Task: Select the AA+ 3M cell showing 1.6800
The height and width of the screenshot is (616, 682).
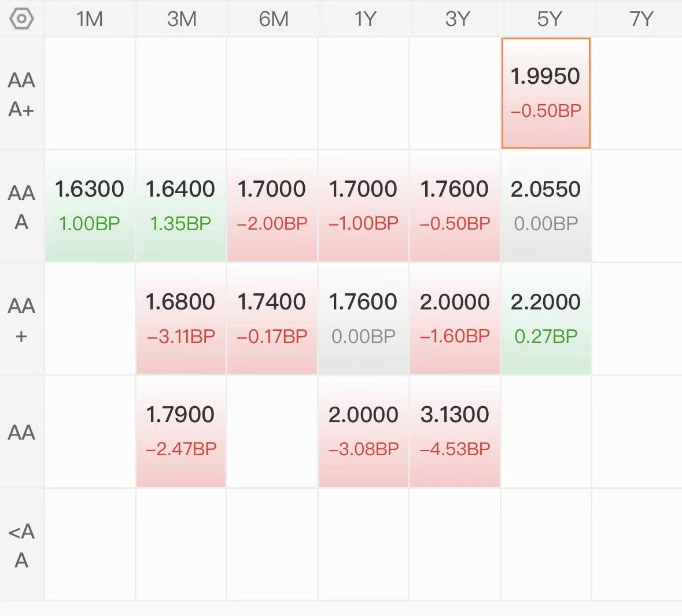Action: click(180, 318)
